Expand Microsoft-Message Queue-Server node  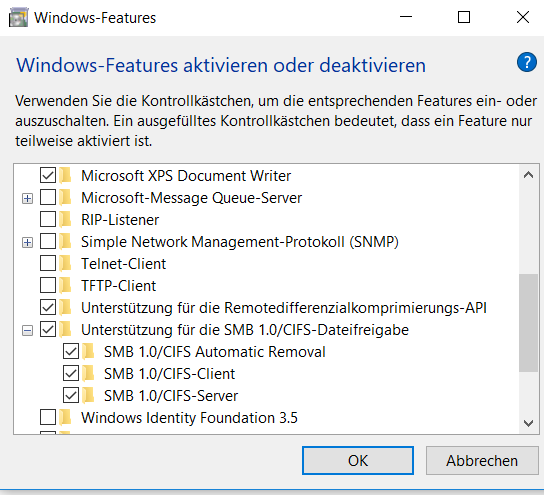click(x=27, y=198)
